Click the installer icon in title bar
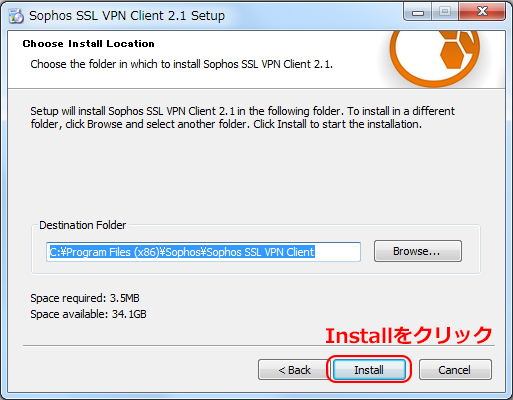The image size is (513, 400). click(16, 16)
